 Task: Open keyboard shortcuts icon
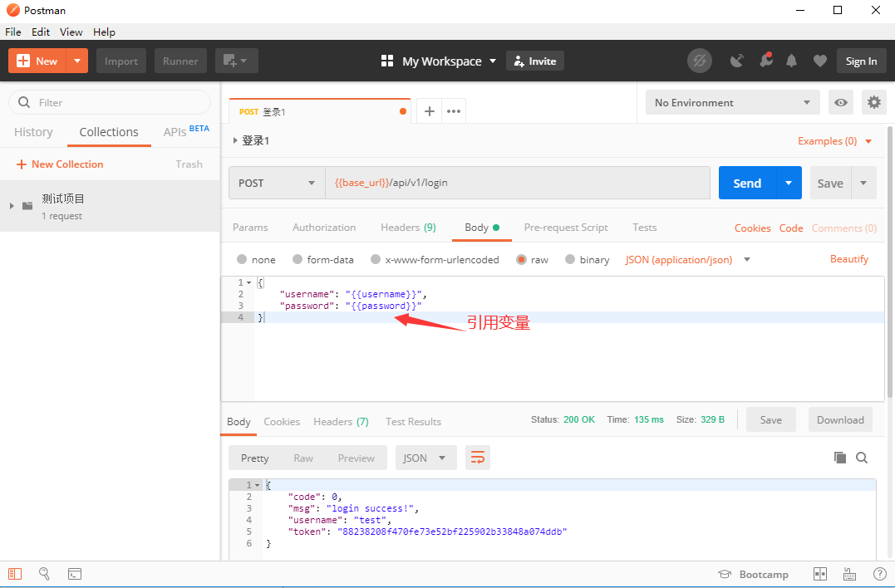pyautogui.click(x=849, y=574)
